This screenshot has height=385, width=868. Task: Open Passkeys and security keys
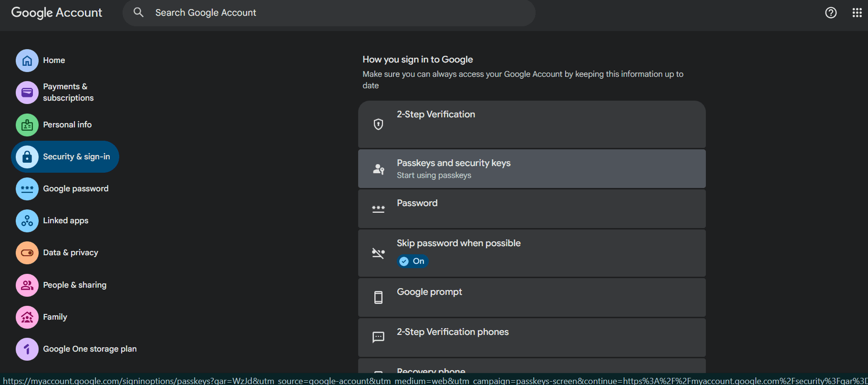pos(532,169)
